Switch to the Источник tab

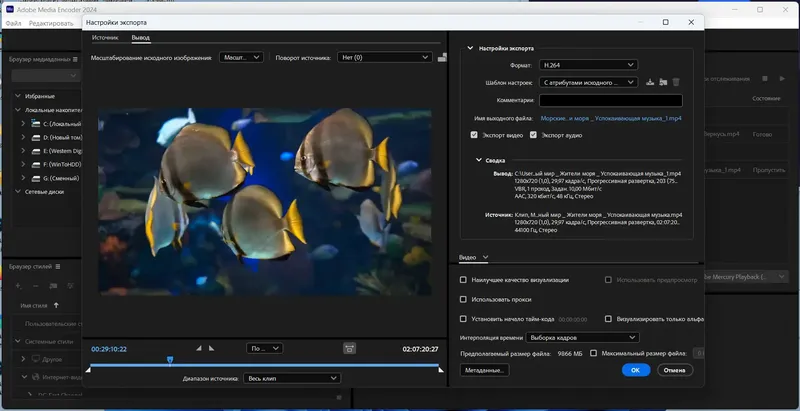[105, 38]
